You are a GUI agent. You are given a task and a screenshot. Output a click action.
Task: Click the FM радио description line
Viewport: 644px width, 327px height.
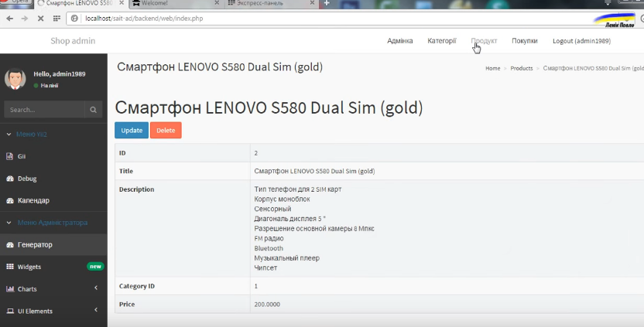click(269, 238)
